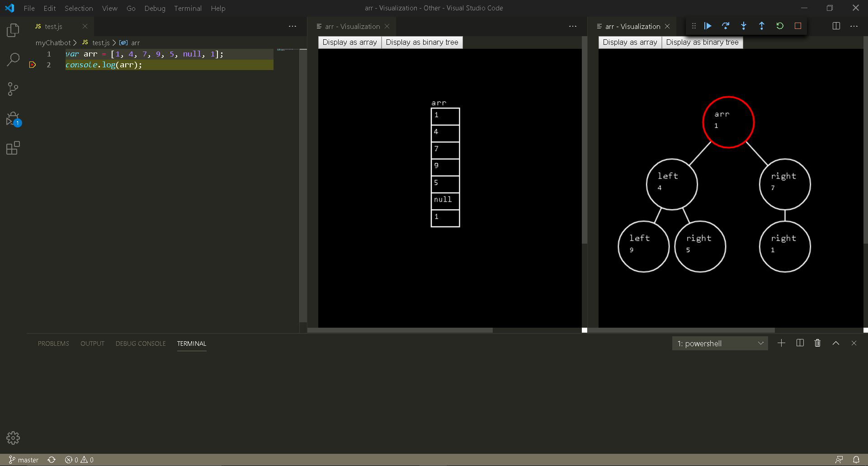Click the Step Out debug icon

pyautogui.click(x=762, y=26)
